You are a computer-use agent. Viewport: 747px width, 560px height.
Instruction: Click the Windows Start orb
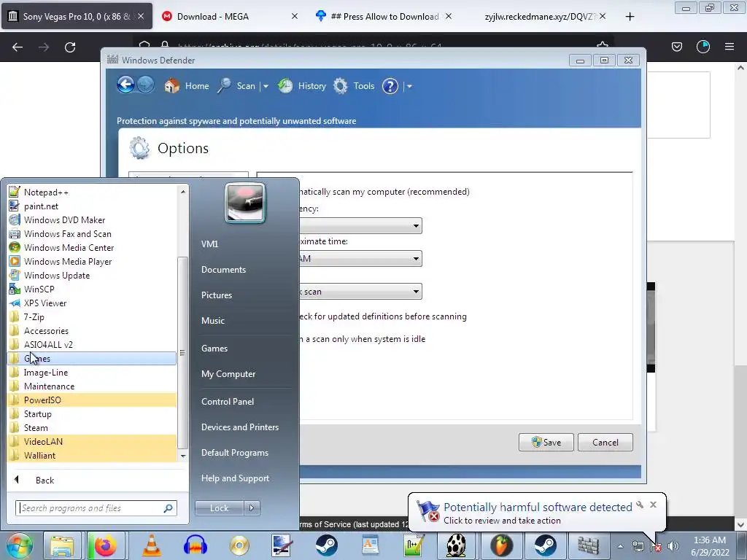click(19, 545)
